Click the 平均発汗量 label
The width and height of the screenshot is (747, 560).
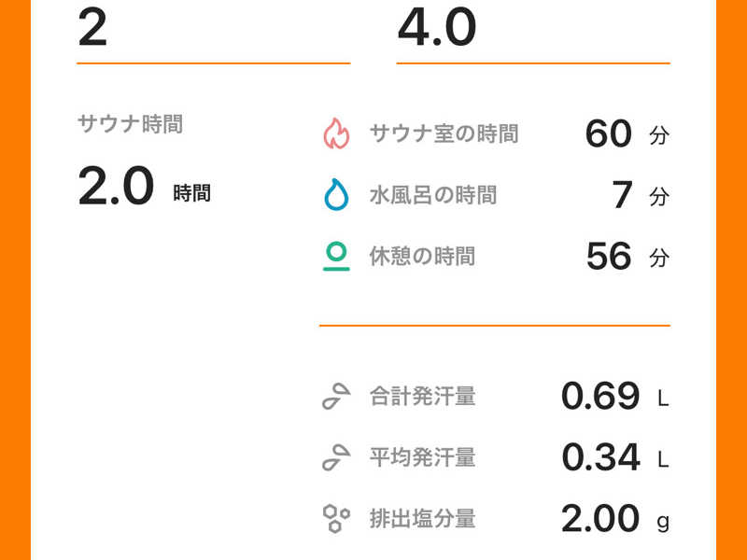422,457
